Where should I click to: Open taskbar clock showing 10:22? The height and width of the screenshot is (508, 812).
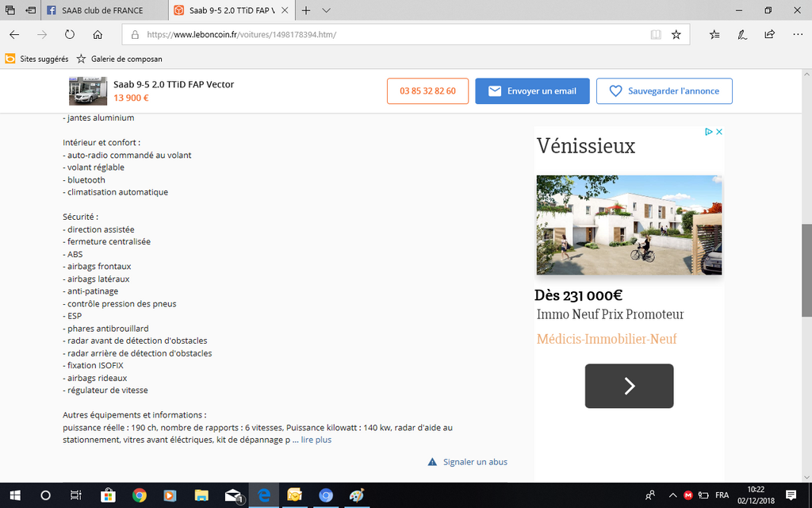[756, 495]
